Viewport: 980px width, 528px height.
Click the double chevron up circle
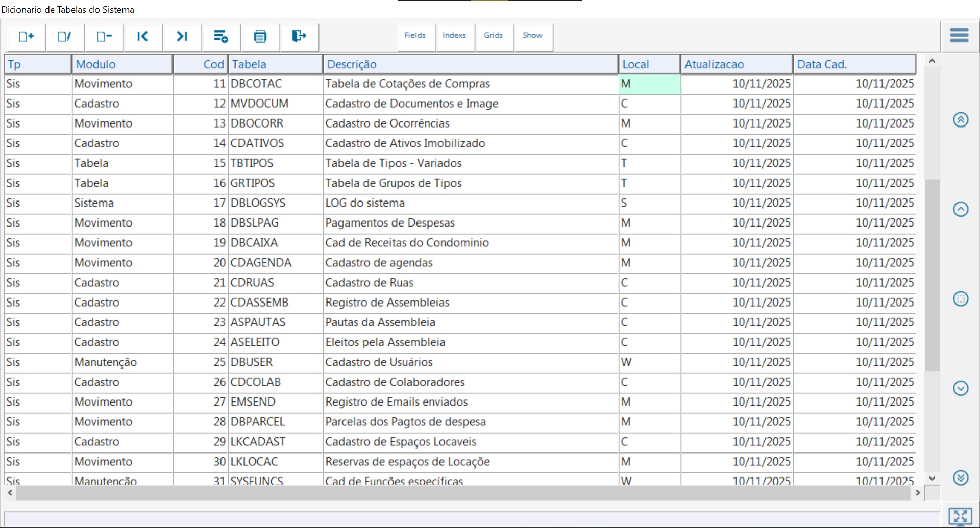point(961,120)
